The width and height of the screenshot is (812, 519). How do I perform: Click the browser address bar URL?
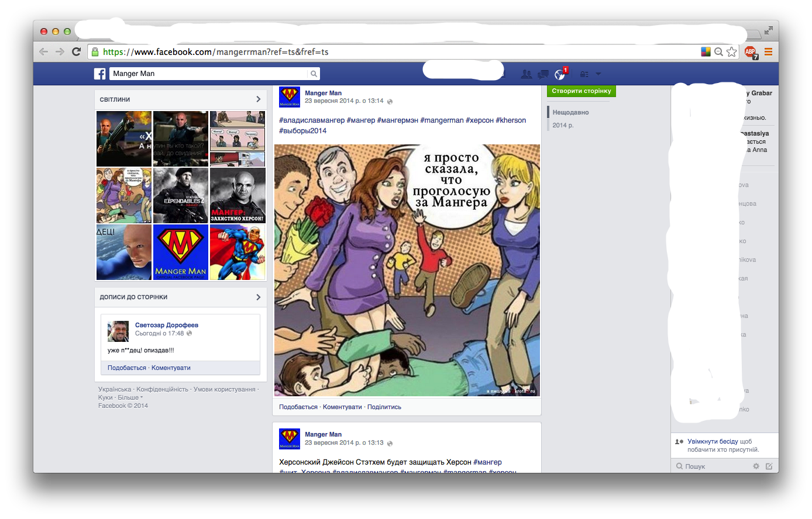point(215,52)
